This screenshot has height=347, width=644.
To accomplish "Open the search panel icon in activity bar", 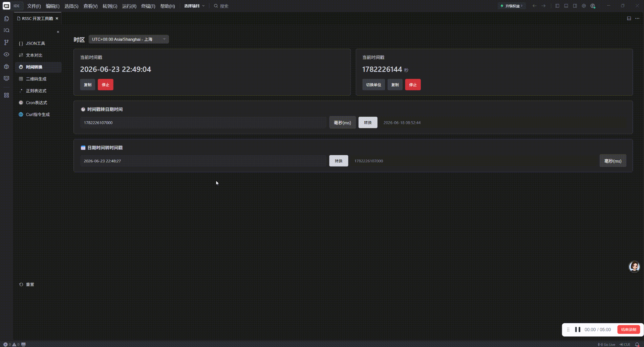I will 6,30.
